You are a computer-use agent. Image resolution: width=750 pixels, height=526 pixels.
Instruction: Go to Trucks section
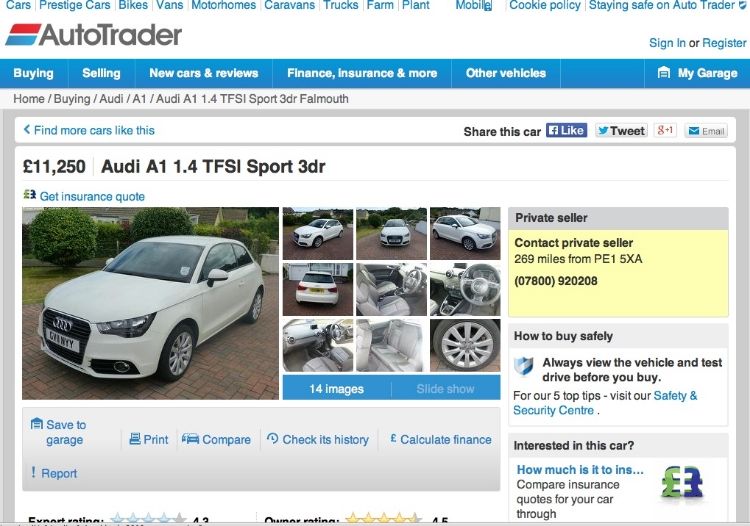tap(341, 5)
